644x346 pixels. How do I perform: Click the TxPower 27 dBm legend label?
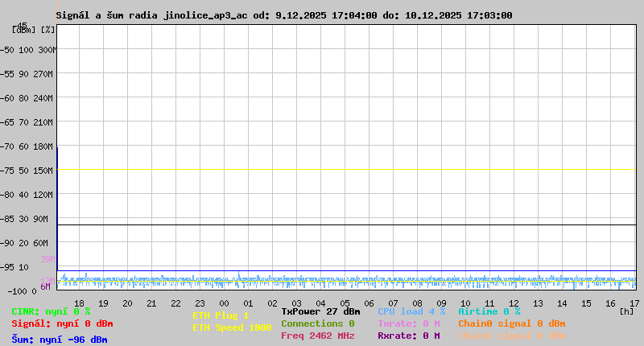click(x=320, y=311)
